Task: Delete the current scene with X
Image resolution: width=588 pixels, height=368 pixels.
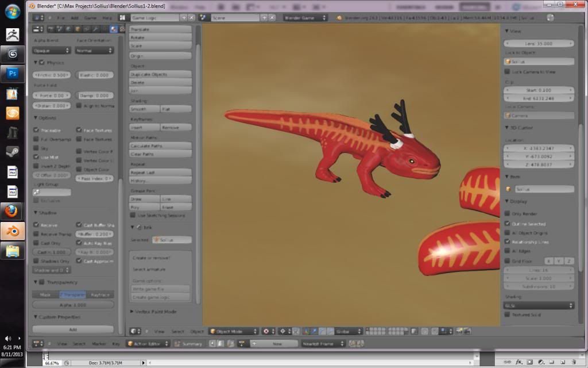Action: pos(272,18)
